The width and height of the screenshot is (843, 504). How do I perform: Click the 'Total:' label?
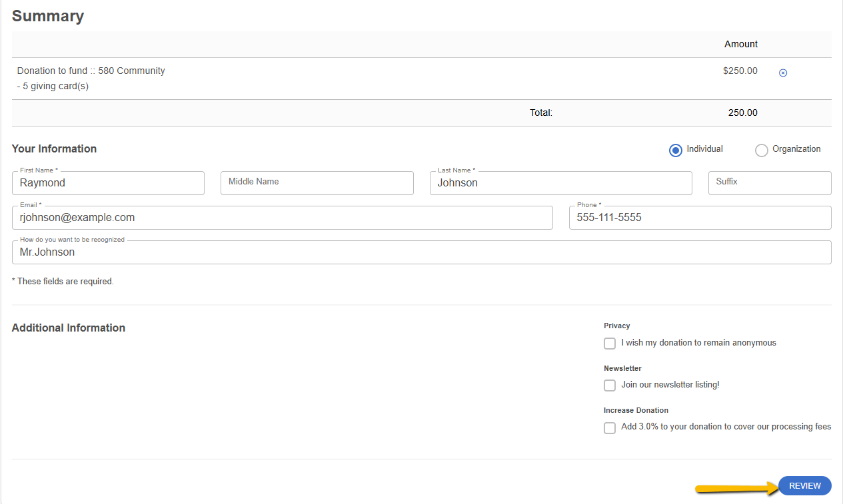541,113
